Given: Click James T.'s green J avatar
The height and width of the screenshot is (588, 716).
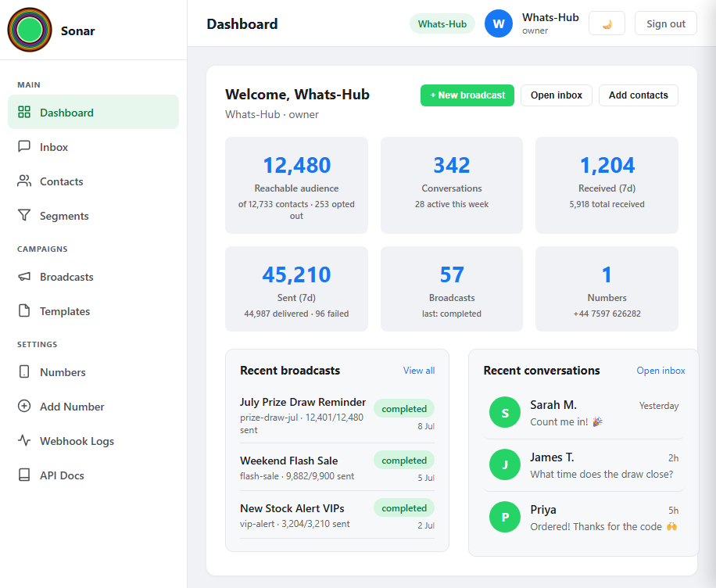Looking at the screenshot, I should pyautogui.click(x=505, y=464).
